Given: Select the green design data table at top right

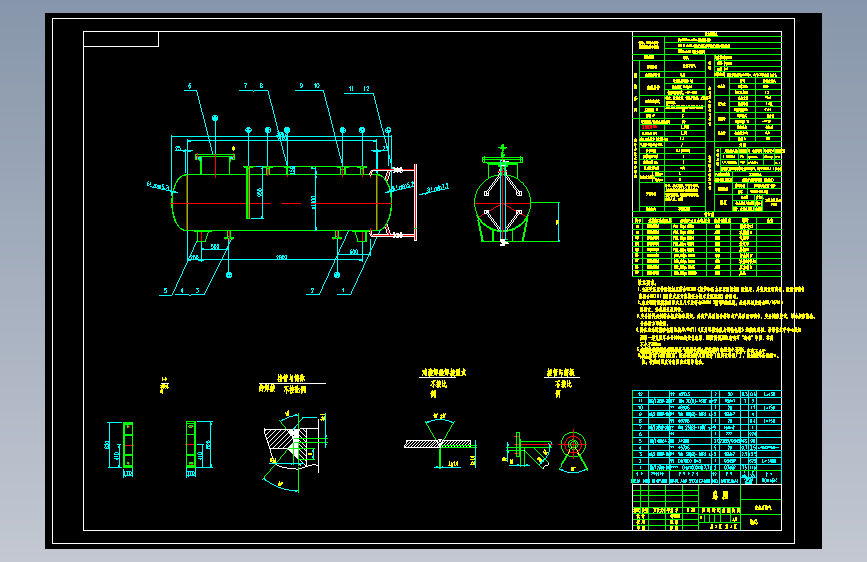Looking at the screenshot, I should click(707, 122).
